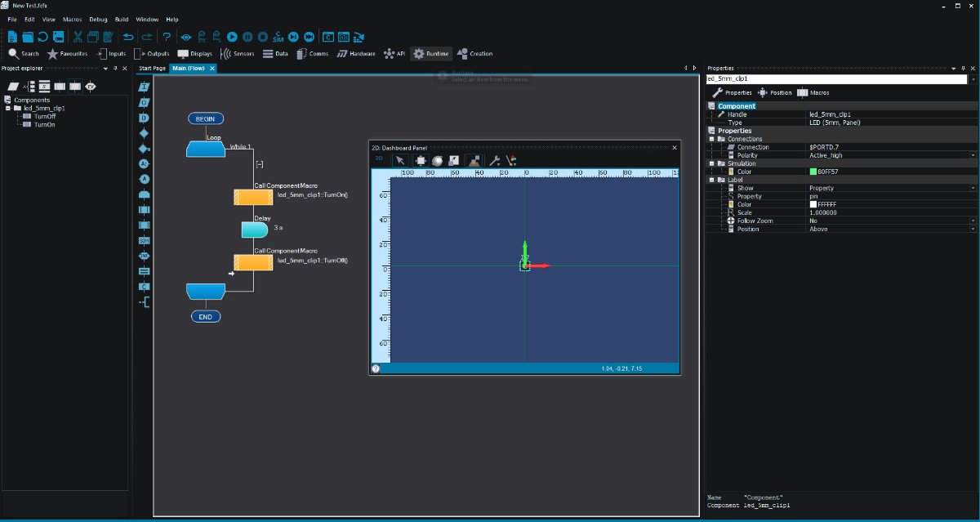
Task: Click the EV events icon in Project explorer
Action: tap(91, 86)
